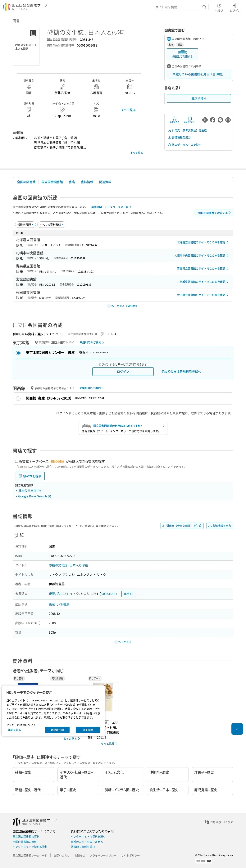This screenshot has height=868, width=246.
Task: Expand もっと見る under bibliographic table
Action: (x=123, y=642)
